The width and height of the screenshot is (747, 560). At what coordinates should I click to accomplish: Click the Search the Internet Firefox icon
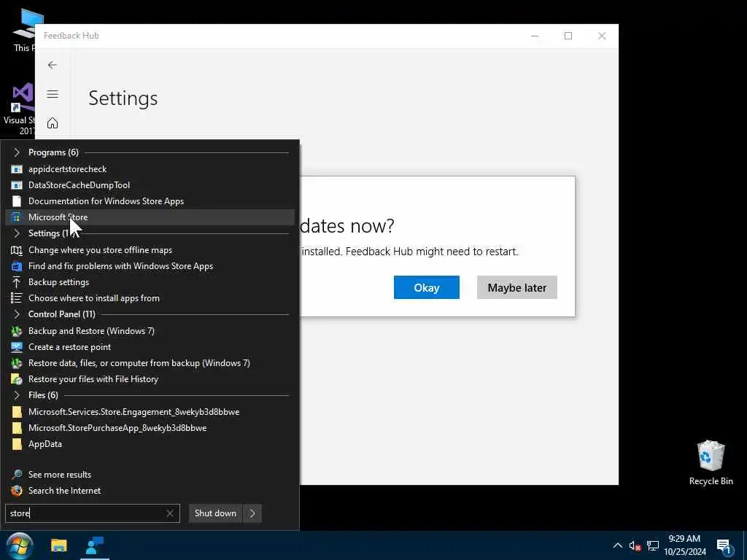click(x=17, y=491)
